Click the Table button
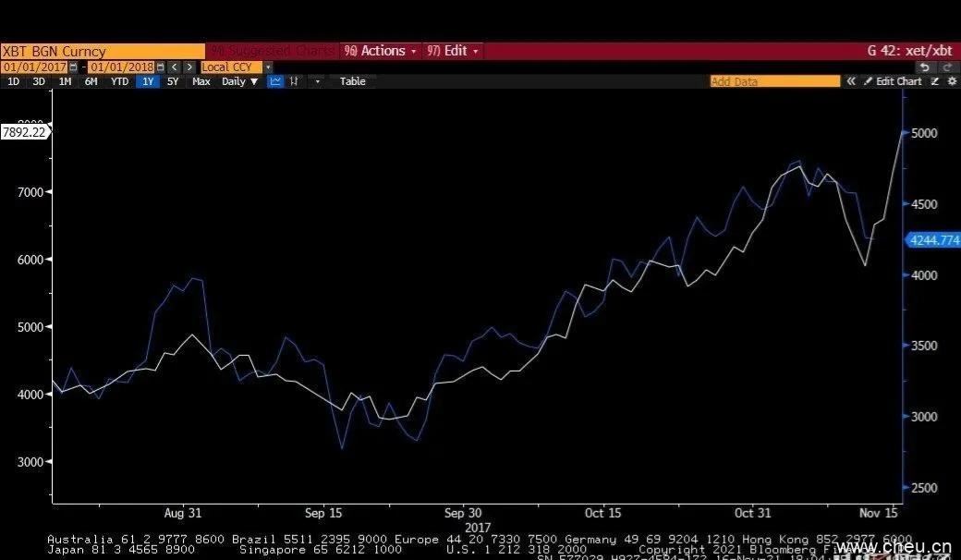This screenshot has height=560, width=961. tap(352, 81)
